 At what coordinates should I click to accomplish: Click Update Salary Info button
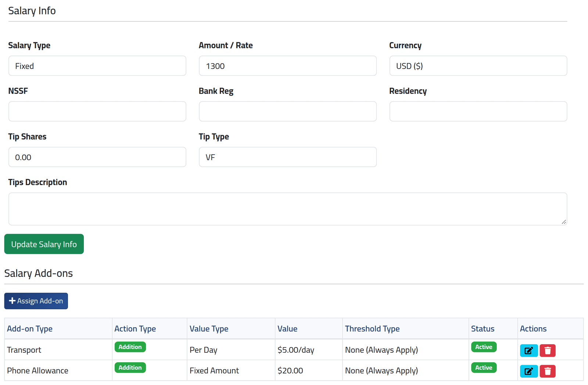coord(44,244)
